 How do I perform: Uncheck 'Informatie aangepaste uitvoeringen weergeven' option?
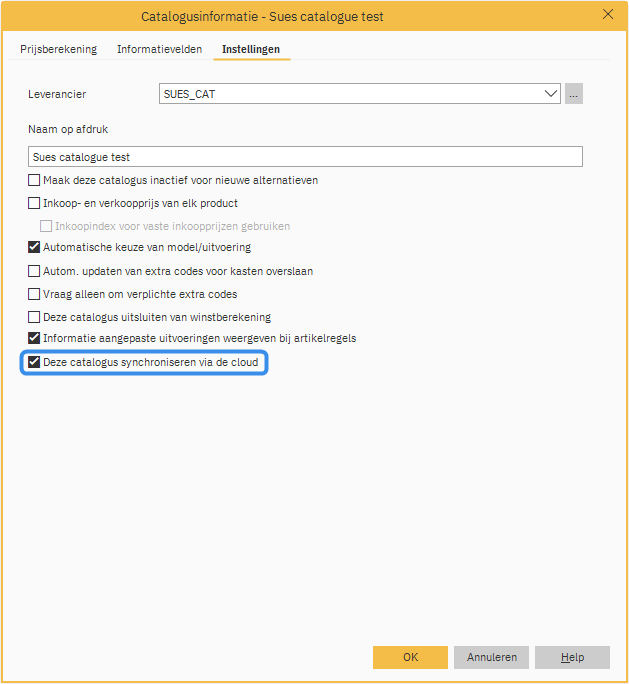34,339
